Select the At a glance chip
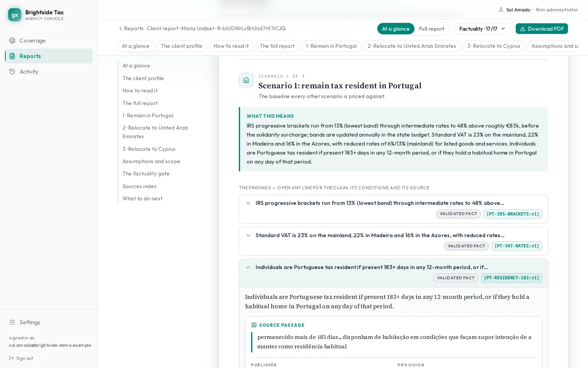The height and width of the screenshot is (368, 588). pyautogui.click(x=136, y=46)
